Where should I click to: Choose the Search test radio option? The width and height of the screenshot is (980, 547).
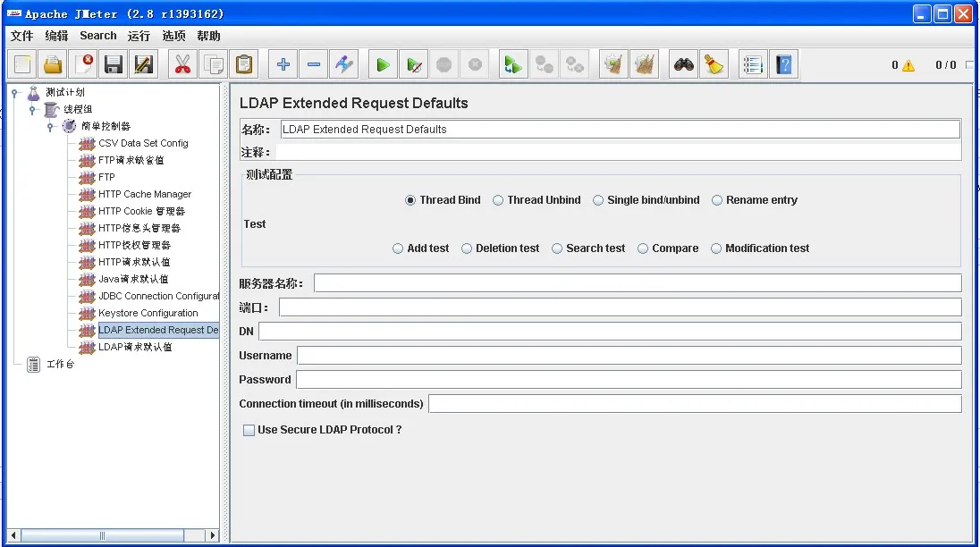click(557, 248)
